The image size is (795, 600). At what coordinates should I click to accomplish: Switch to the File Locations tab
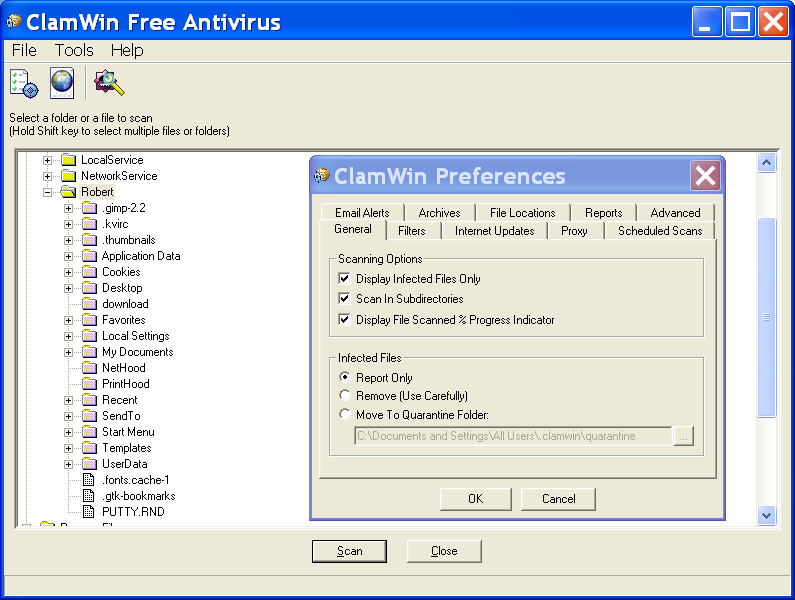pos(523,213)
